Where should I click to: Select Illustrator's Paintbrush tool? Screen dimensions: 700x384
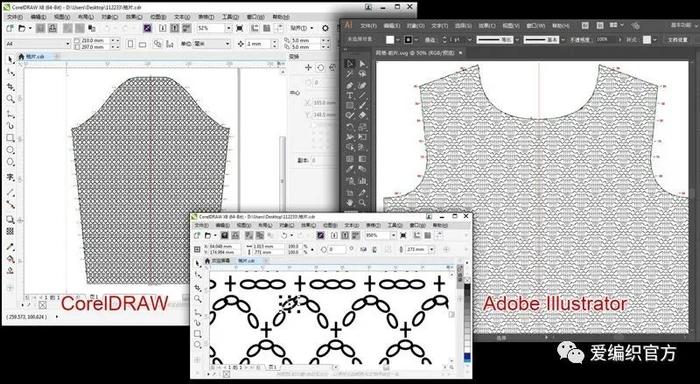tap(362, 105)
